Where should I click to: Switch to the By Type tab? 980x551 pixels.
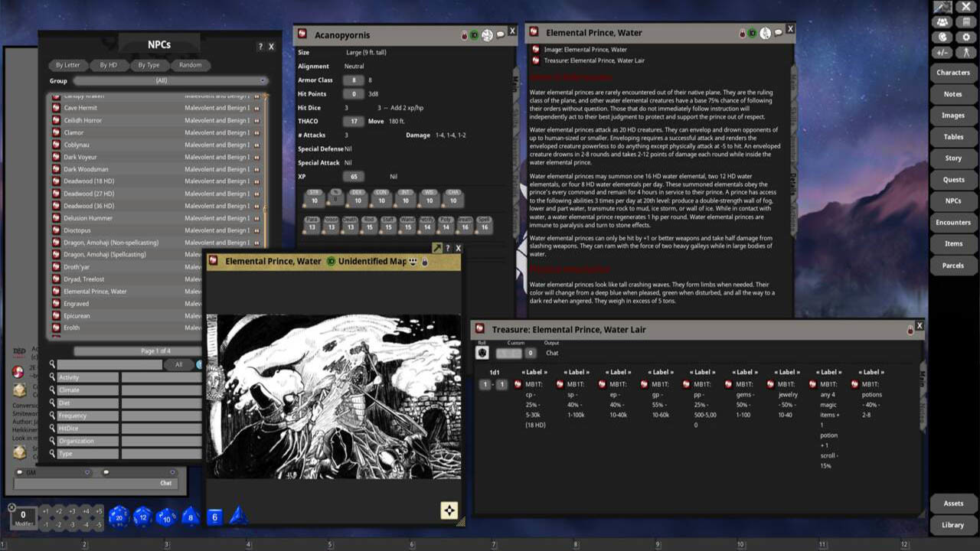(149, 65)
